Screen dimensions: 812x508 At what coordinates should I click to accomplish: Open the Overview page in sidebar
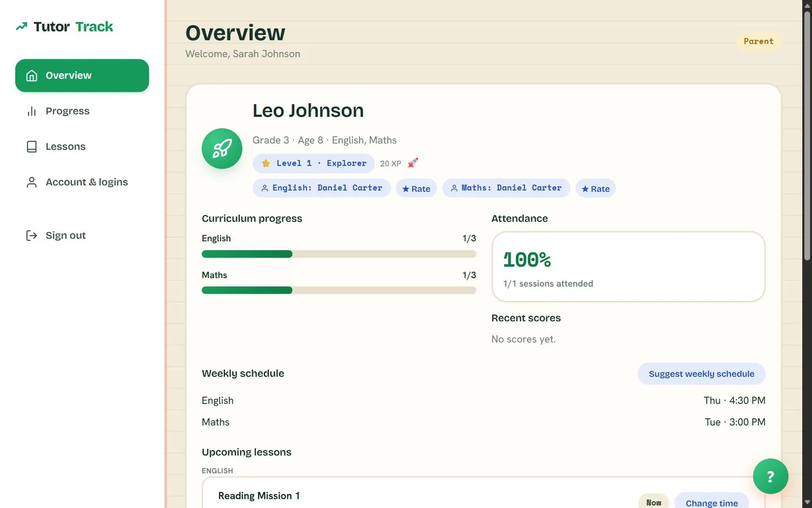tap(82, 76)
